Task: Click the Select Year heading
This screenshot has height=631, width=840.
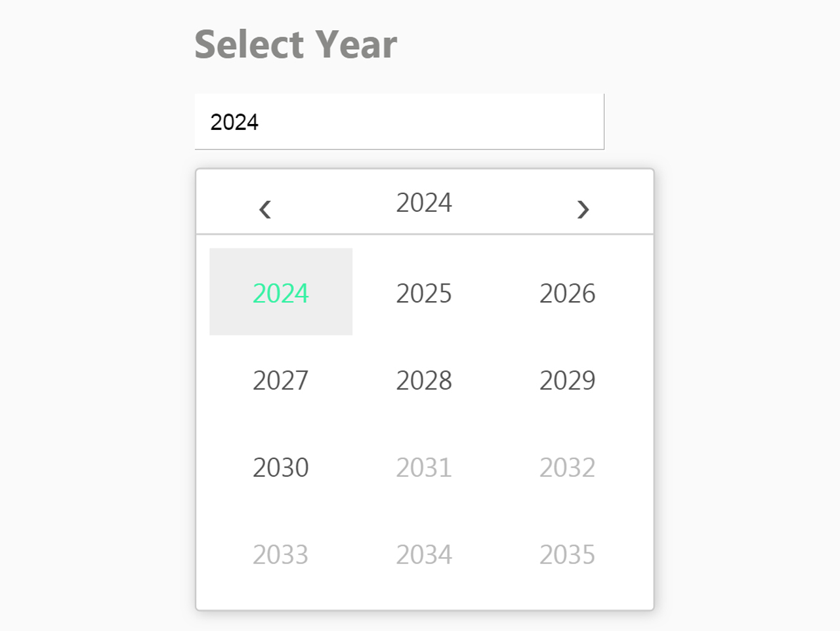Action: coord(296,45)
